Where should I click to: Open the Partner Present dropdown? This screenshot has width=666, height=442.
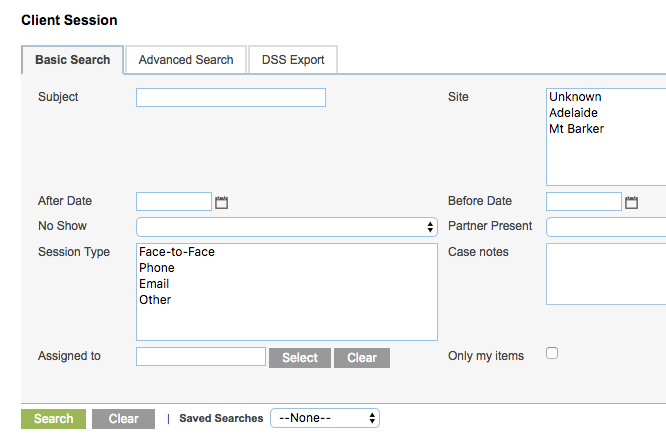point(606,227)
